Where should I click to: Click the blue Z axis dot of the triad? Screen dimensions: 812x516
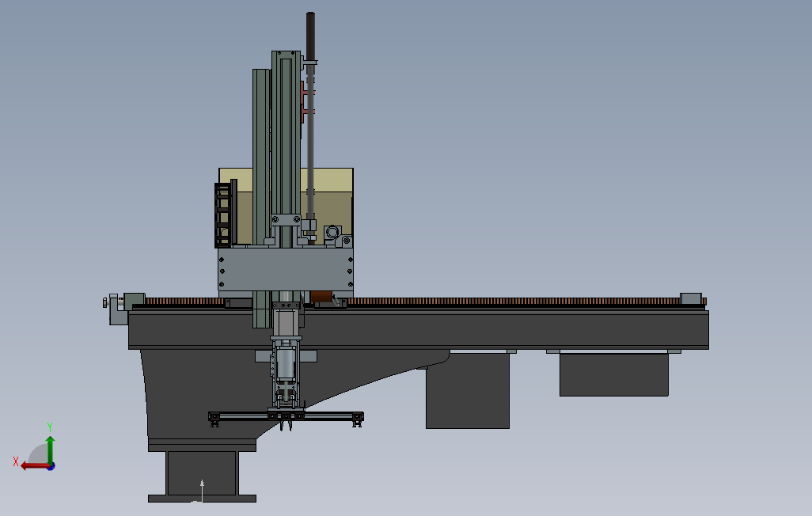[x=51, y=467]
